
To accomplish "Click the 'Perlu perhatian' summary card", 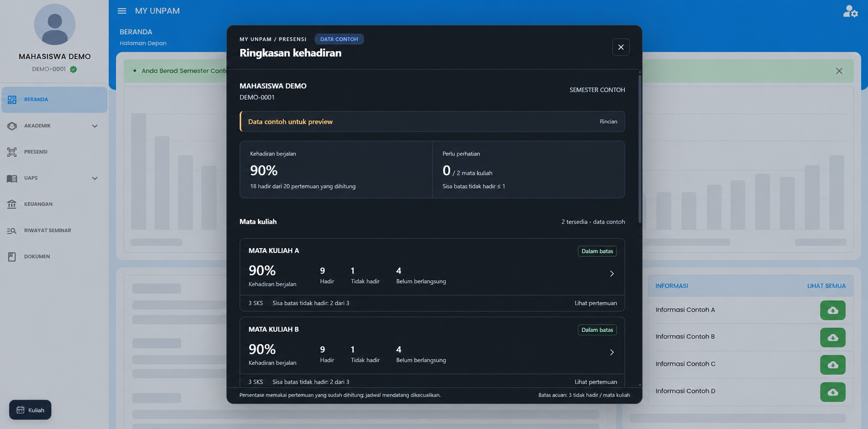I will (x=529, y=170).
